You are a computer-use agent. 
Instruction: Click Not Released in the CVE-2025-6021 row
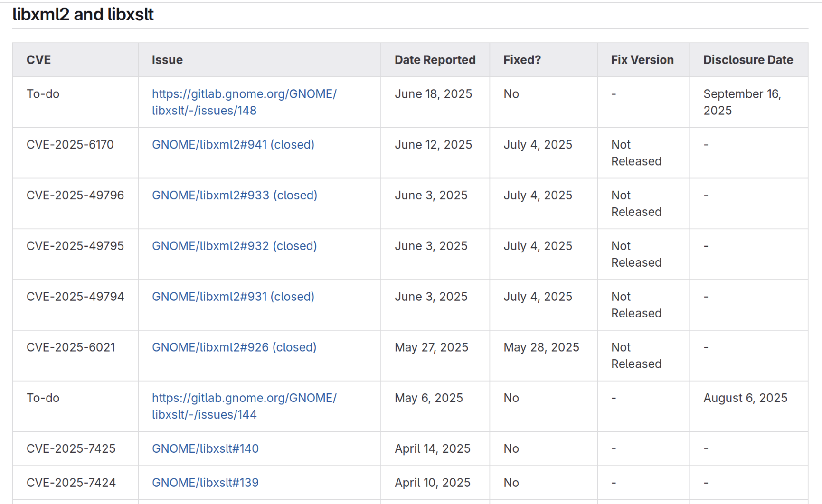coord(636,355)
